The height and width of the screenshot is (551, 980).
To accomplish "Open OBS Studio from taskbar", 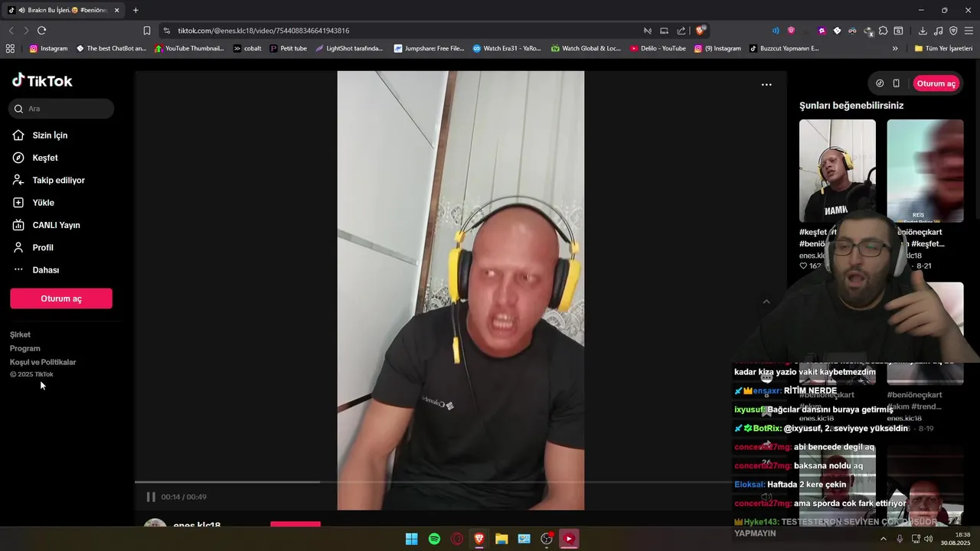I will point(547,539).
